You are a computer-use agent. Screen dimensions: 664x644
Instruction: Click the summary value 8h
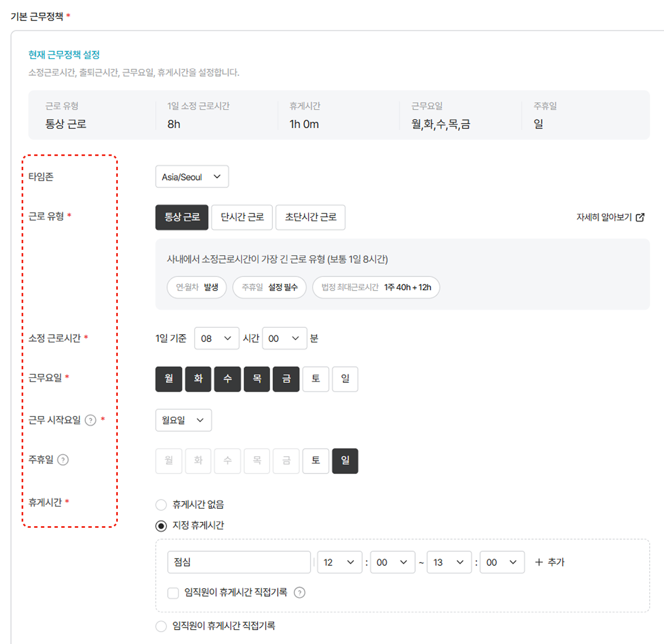click(174, 124)
